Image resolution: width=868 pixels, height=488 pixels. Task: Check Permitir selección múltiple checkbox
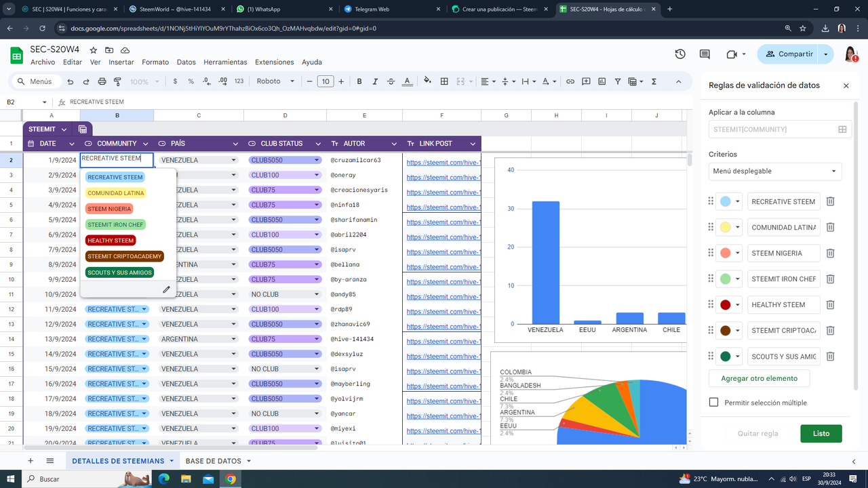(713, 402)
